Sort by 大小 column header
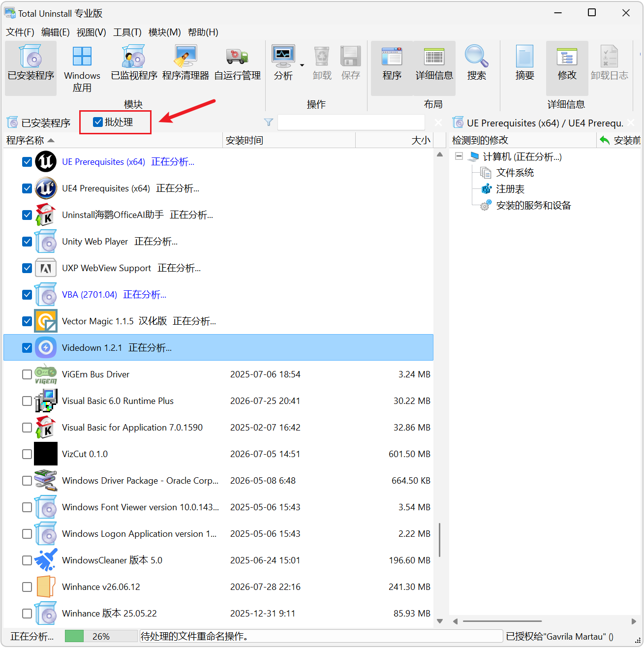This screenshot has width=644, height=648. 395,140
